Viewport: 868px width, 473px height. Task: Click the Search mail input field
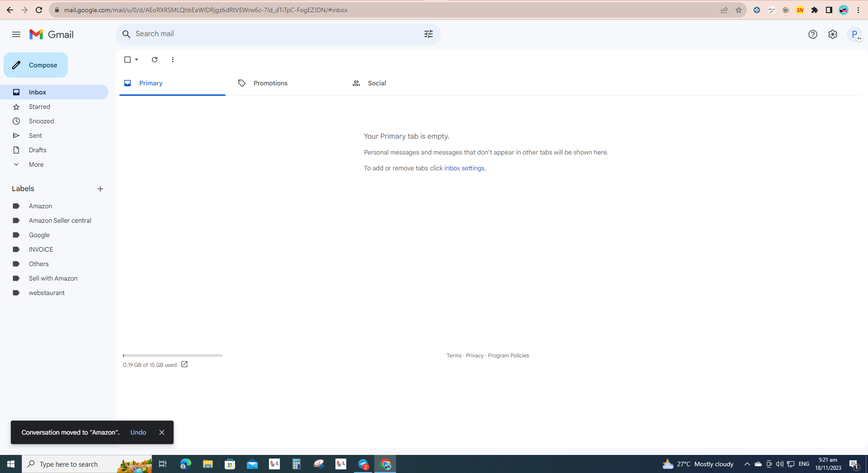(x=276, y=34)
